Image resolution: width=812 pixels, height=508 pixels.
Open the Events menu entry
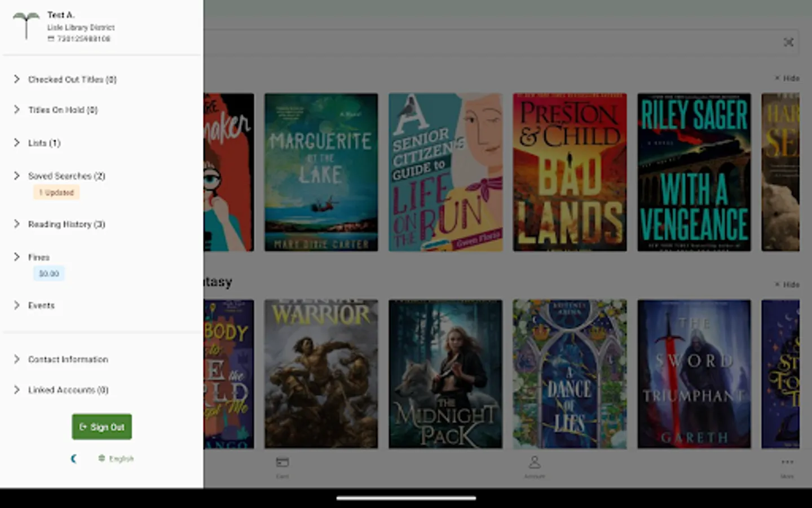click(x=41, y=305)
